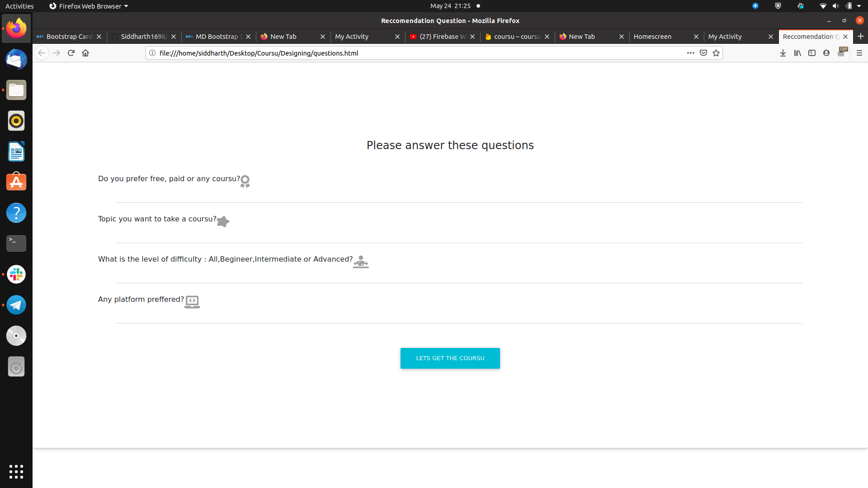Open a new tab with the plus button
The width and height of the screenshot is (868, 488).
pos(861,36)
